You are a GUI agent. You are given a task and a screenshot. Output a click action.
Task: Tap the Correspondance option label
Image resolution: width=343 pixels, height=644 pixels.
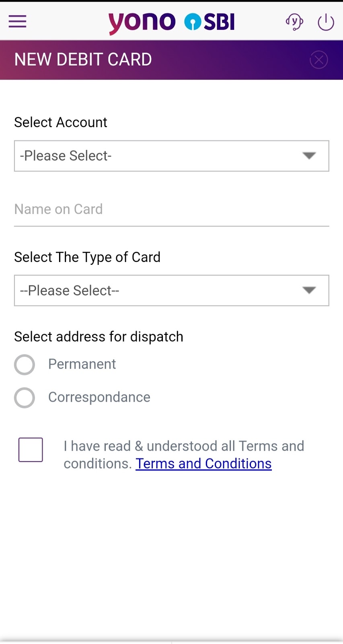coord(99,397)
